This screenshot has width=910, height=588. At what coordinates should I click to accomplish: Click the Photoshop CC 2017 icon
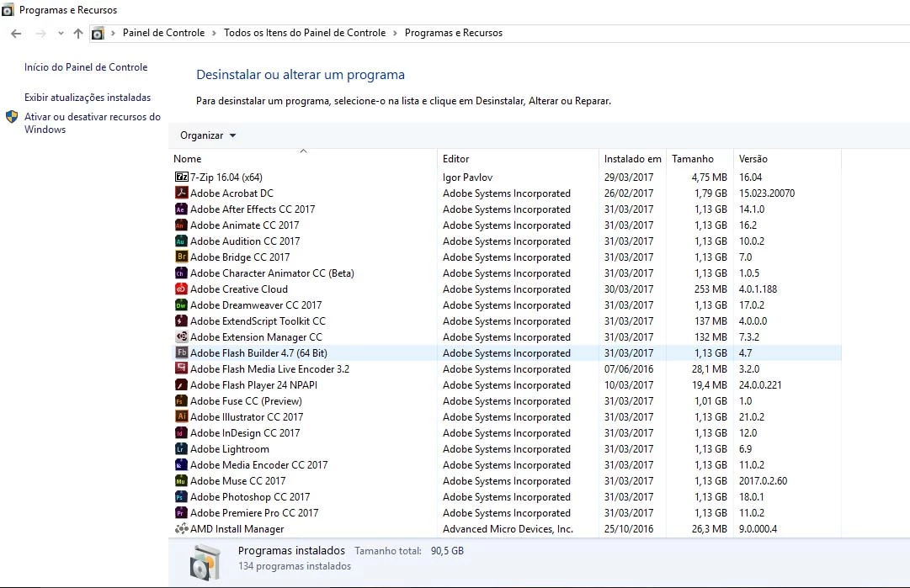pos(182,496)
